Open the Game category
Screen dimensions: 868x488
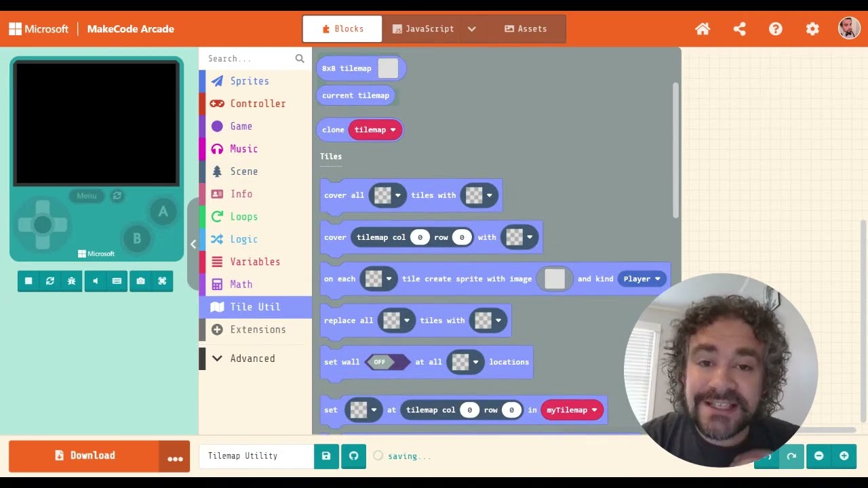click(x=255, y=126)
